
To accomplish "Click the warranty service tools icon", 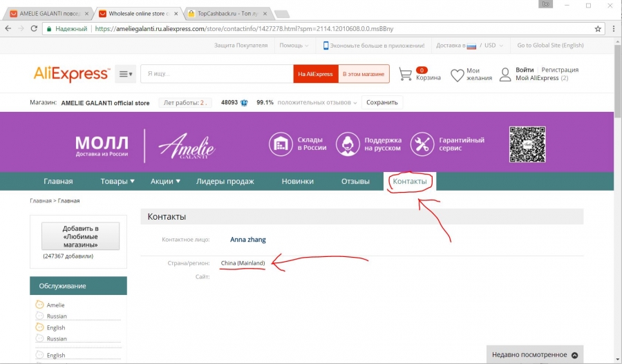I will (422, 144).
